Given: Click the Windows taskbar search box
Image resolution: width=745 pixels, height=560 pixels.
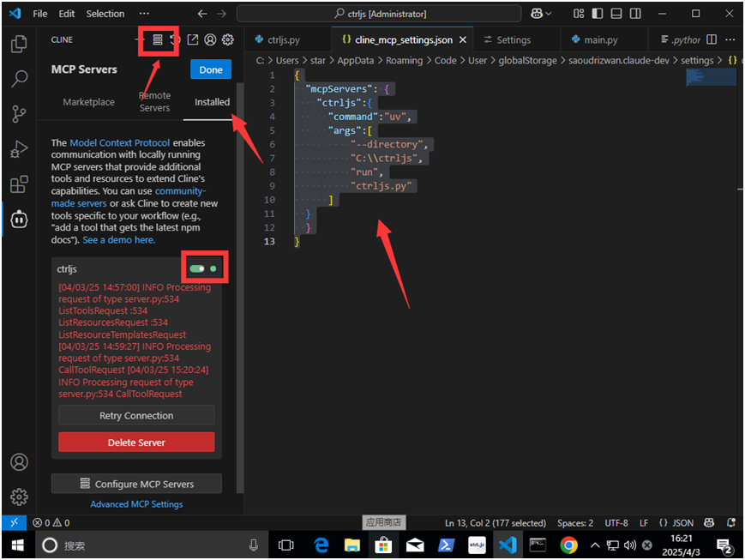Looking at the screenshot, I should pos(151,545).
